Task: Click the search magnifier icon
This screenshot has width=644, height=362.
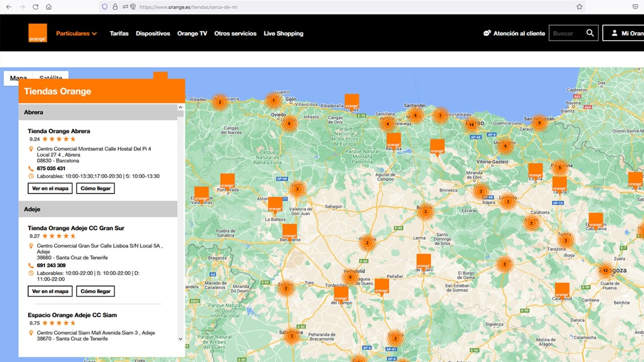Action: click(x=590, y=33)
